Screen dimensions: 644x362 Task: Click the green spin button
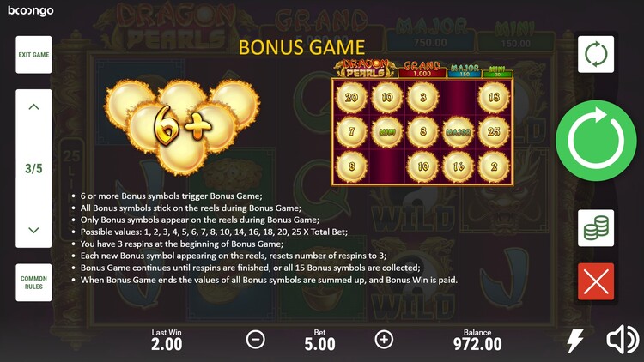click(x=596, y=141)
